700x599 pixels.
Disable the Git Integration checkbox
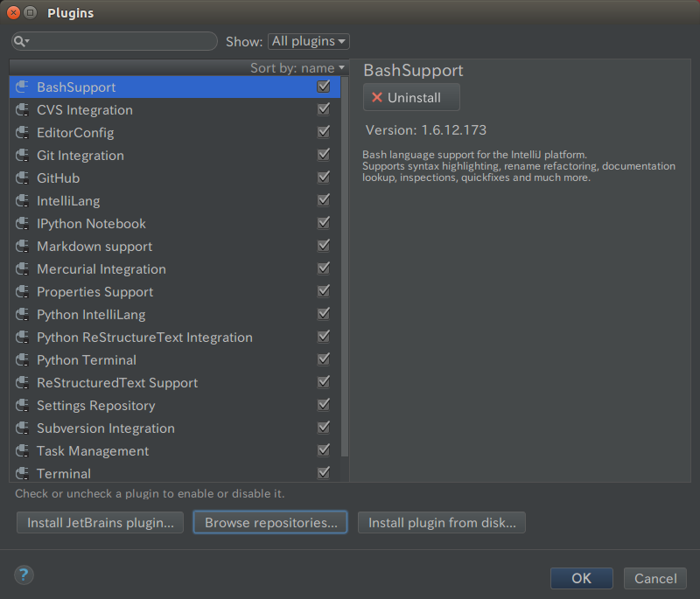(x=324, y=154)
